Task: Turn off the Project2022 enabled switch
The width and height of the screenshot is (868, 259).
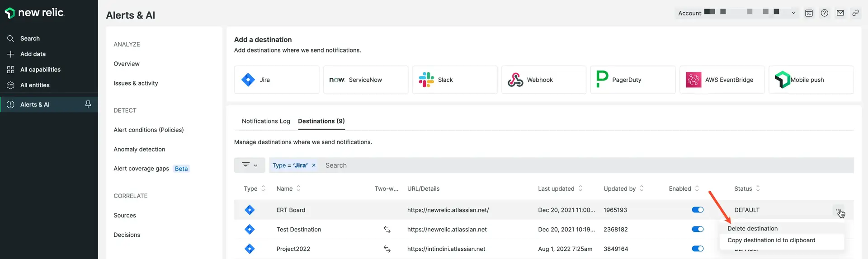Action: [x=698, y=249]
